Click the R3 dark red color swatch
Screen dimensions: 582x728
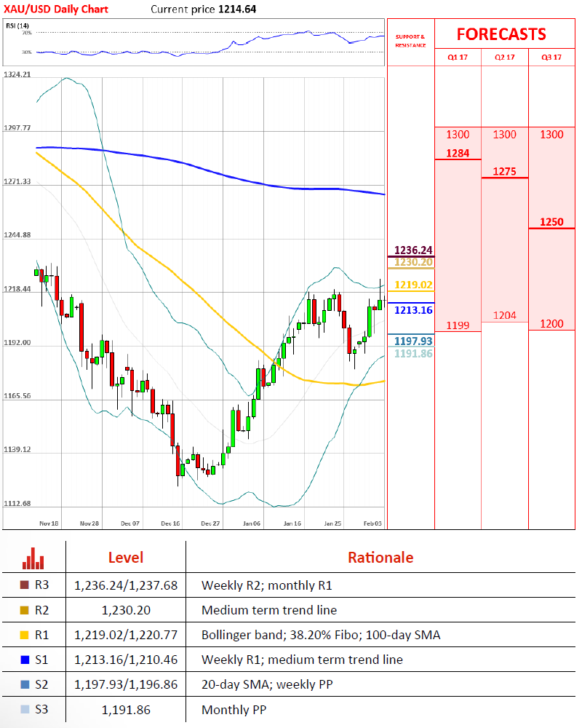[25, 585]
